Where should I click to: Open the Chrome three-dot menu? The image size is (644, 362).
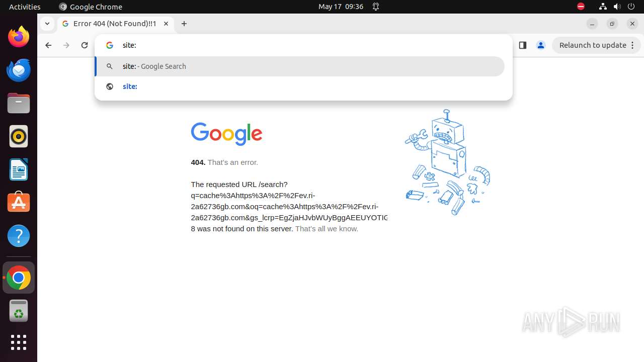point(633,45)
